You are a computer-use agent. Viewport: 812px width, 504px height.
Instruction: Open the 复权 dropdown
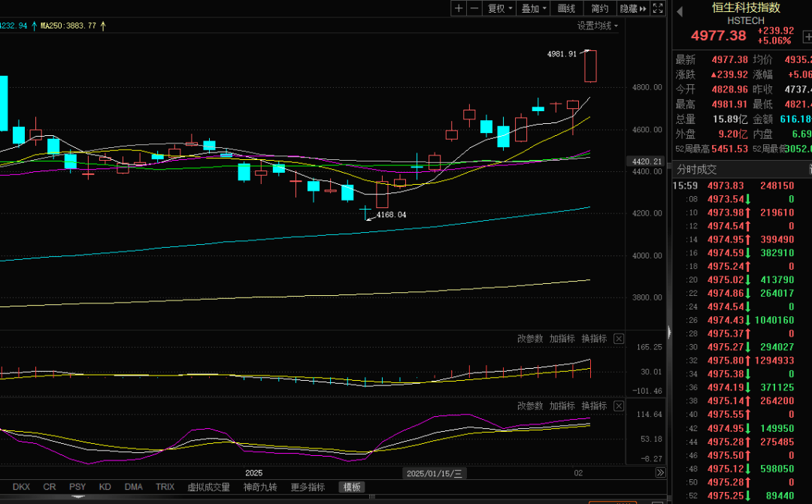(500, 8)
